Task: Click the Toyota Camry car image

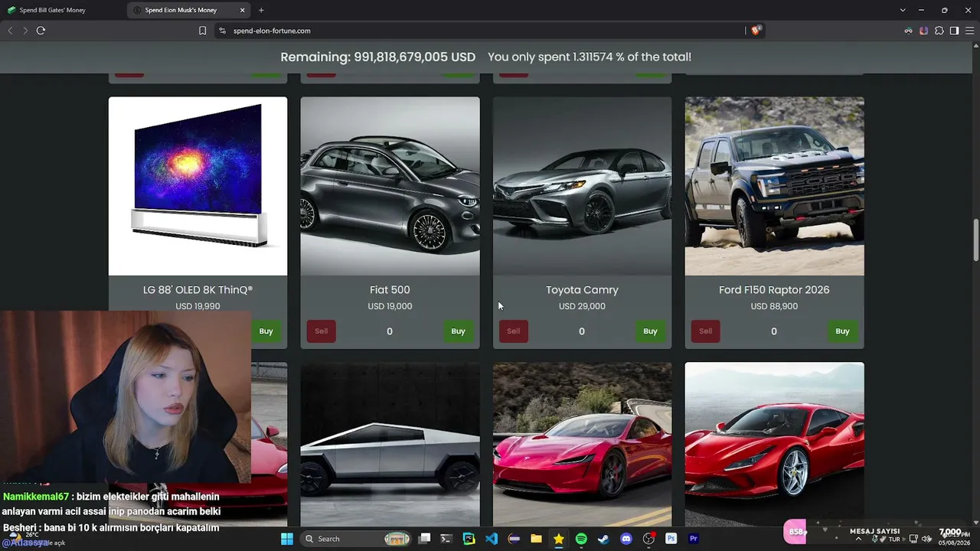Action: tap(582, 186)
